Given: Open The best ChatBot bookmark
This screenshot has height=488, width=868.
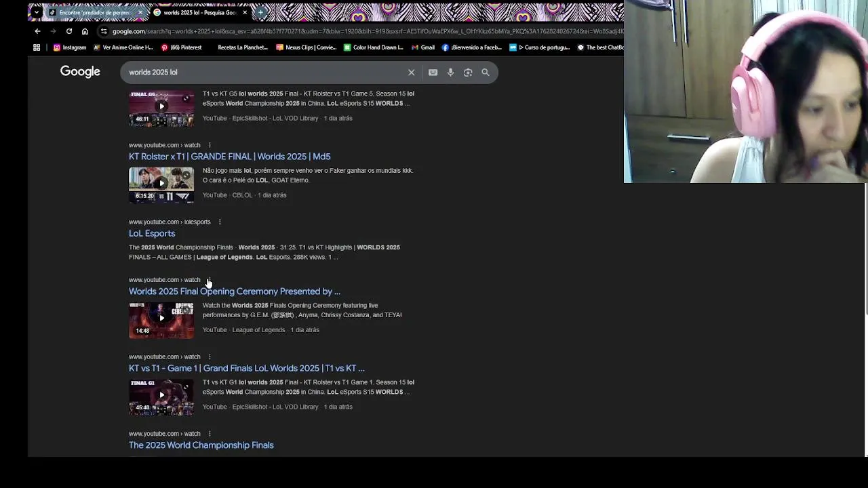Looking at the screenshot, I should click(x=601, y=47).
